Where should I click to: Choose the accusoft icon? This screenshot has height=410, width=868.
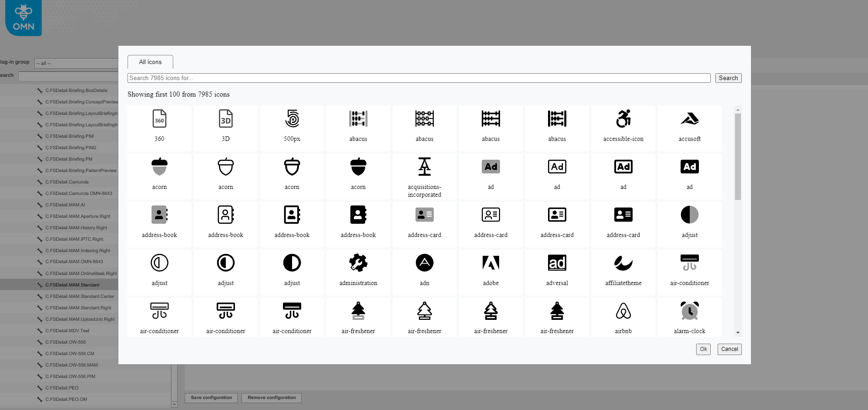(x=690, y=128)
